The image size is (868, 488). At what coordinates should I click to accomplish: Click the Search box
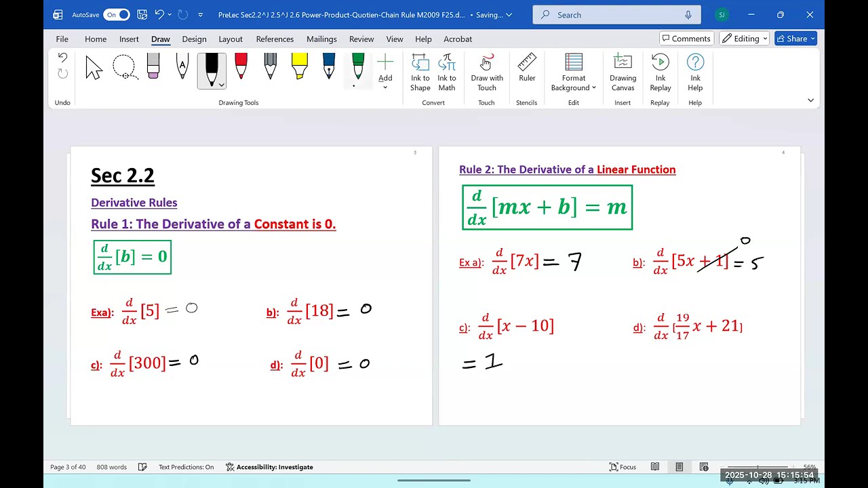[617, 15]
